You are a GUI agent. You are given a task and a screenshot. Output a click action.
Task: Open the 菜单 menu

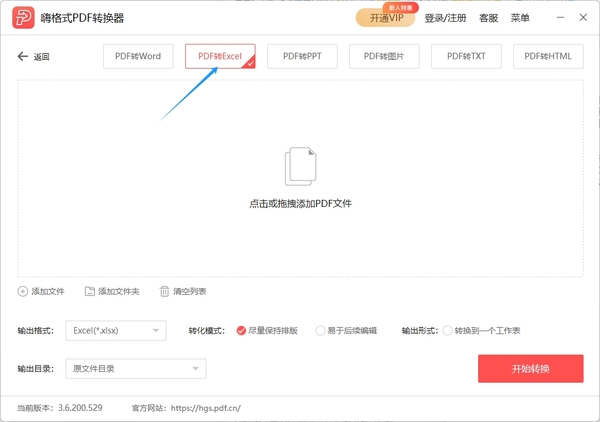tap(520, 18)
